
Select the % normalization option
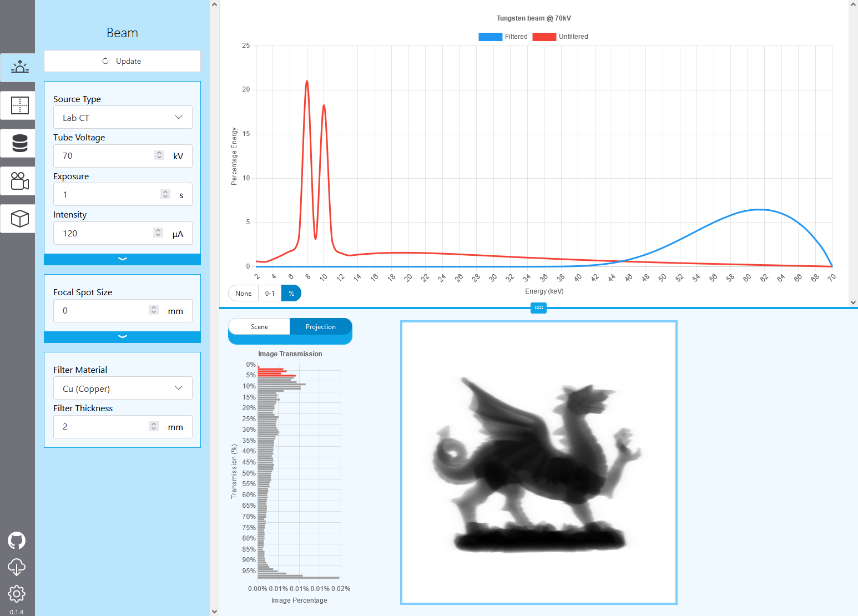coord(291,294)
